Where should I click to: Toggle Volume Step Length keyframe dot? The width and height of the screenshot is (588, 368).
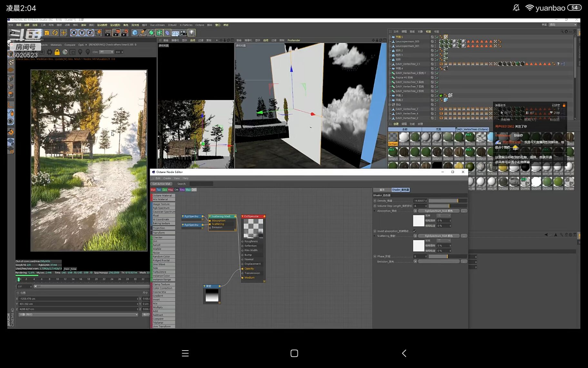click(x=375, y=206)
